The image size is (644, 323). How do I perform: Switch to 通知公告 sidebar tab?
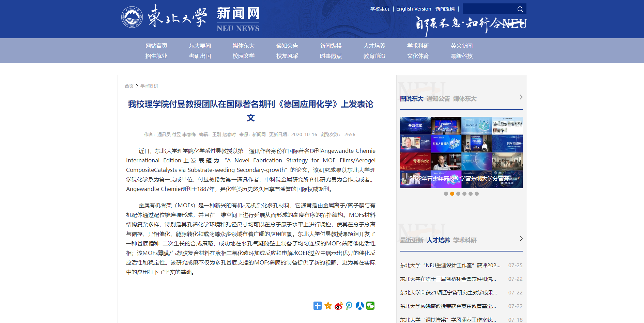438,99
